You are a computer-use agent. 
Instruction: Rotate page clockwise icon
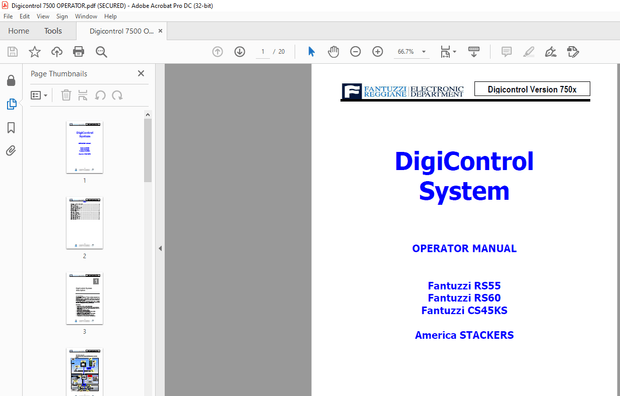click(117, 95)
